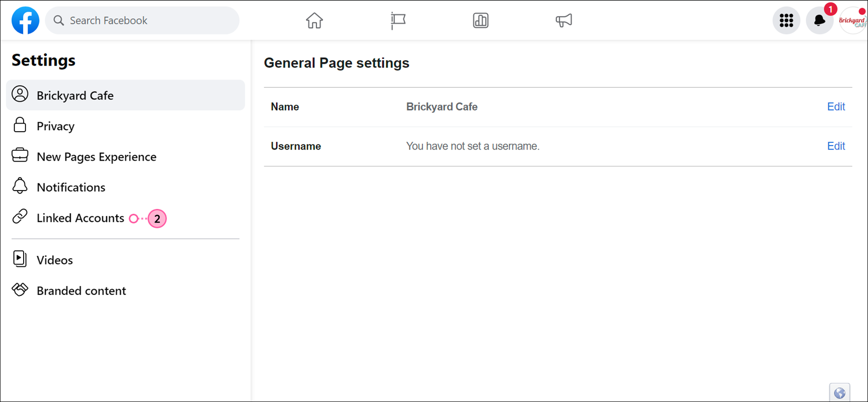Open Videos settings

tap(125, 260)
